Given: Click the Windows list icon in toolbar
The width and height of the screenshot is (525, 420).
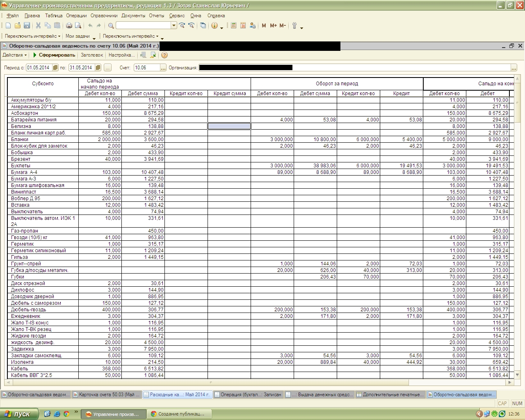Looking at the screenshot, I should point(203,25).
